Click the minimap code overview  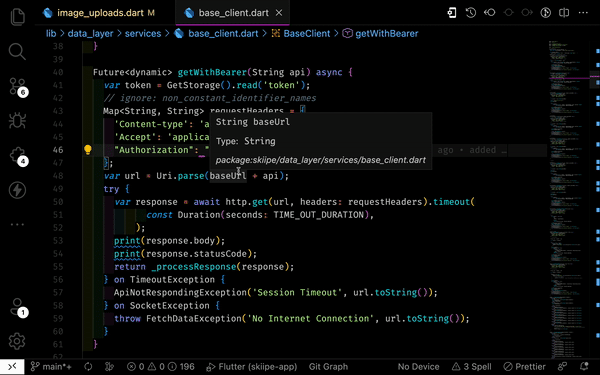tap(569, 199)
